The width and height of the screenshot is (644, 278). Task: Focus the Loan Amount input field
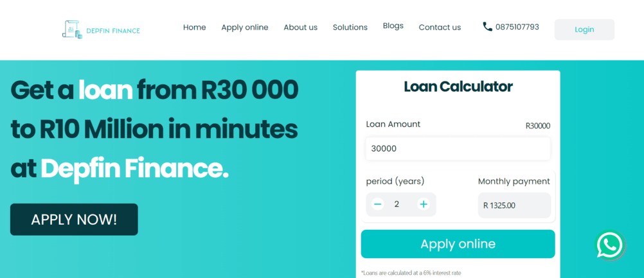458,148
